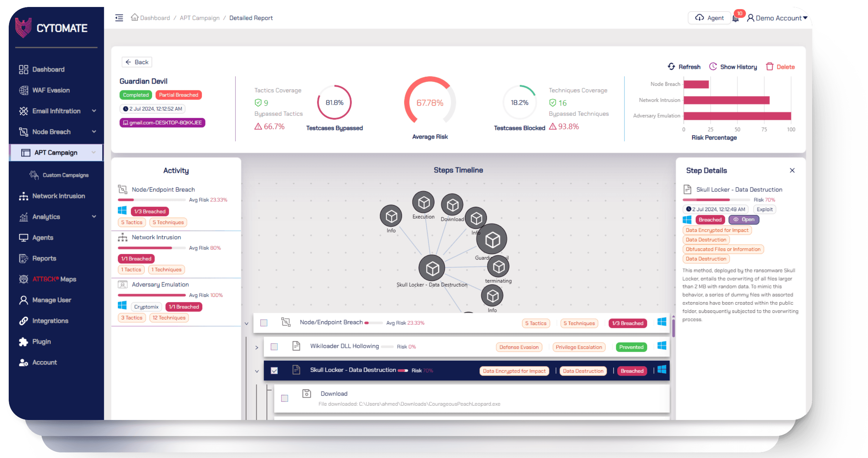Image resolution: width=868 pixels, height=458 pixels.
Task: Click the Cytomate logo
Action: click(52, 28)
